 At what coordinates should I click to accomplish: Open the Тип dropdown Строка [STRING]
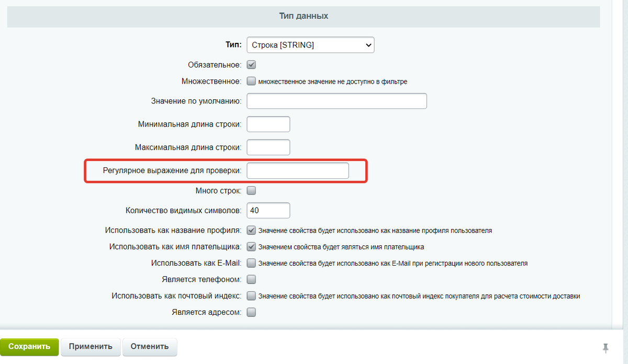tap(310, 45)
